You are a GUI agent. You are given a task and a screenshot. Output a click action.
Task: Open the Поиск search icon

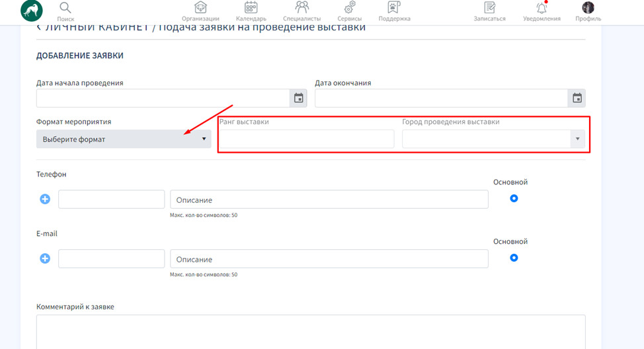pyautogui.click(x=65, y=9)
